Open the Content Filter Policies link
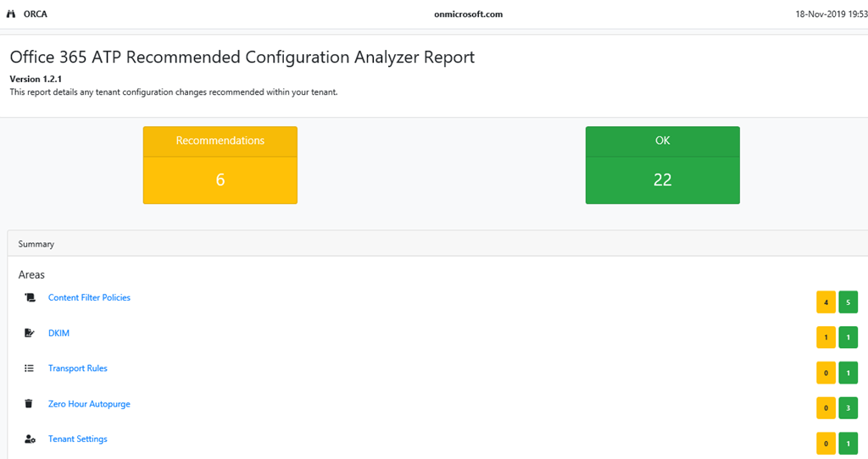868x459 pixels. click(89, 298)
